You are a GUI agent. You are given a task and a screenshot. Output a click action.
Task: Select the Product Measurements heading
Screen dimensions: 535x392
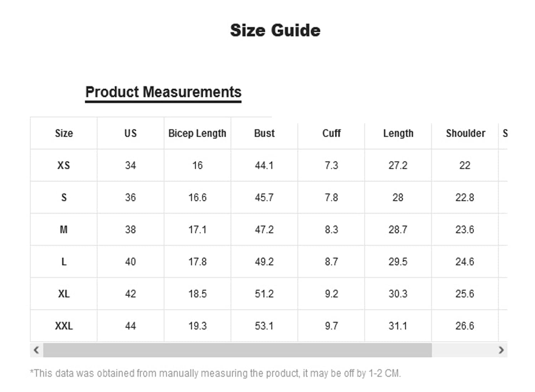point(163,92)
